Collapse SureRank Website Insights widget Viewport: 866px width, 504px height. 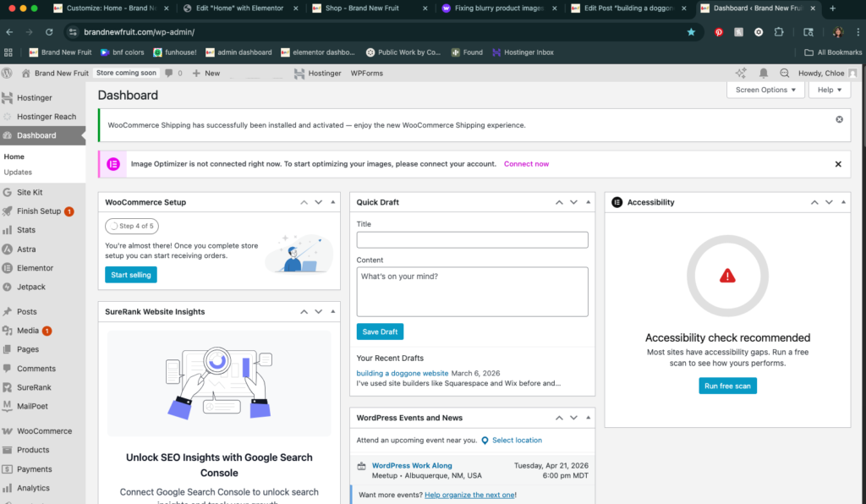coord(332,311)
